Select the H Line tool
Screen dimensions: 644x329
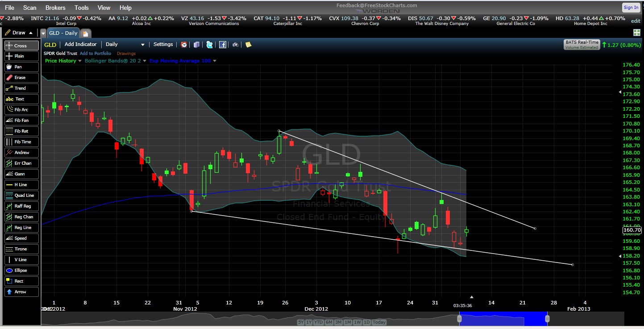[21, 185]
